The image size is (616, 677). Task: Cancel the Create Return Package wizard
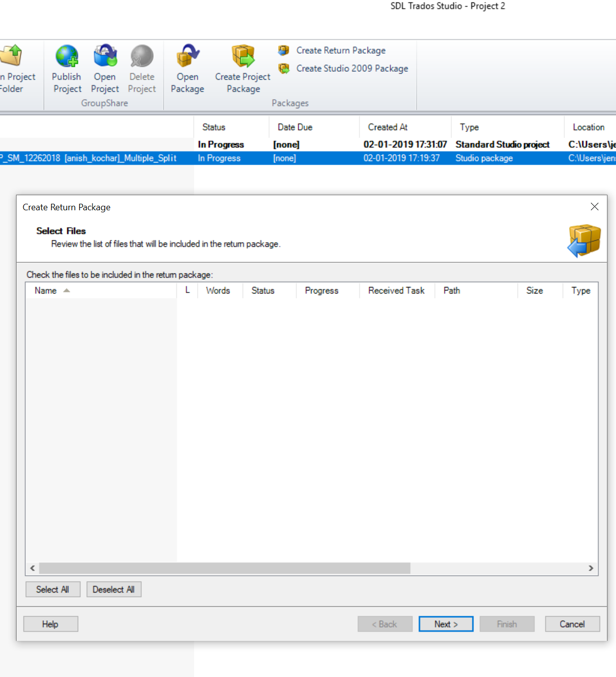pyautogui.click(x=572, y=624)
